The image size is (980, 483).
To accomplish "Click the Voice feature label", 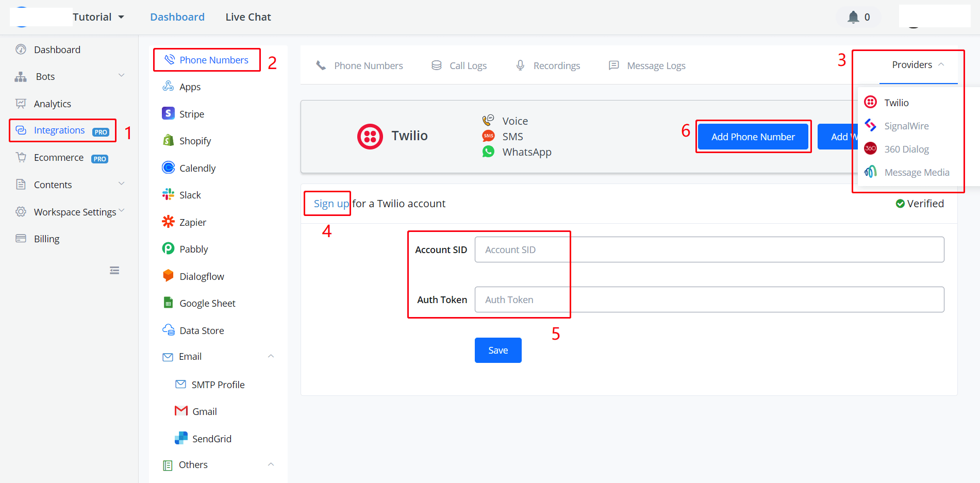I will click(515, 121).
